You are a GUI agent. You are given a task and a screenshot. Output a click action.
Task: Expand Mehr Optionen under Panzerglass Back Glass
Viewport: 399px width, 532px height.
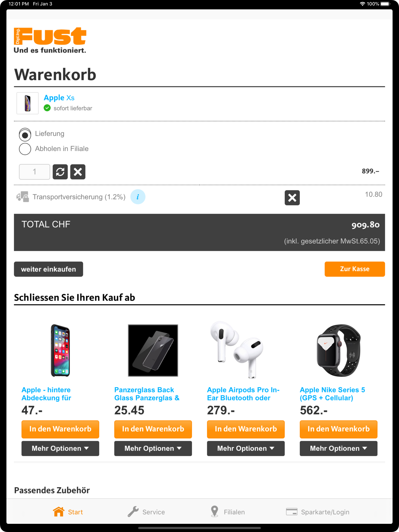coord(153,448)
